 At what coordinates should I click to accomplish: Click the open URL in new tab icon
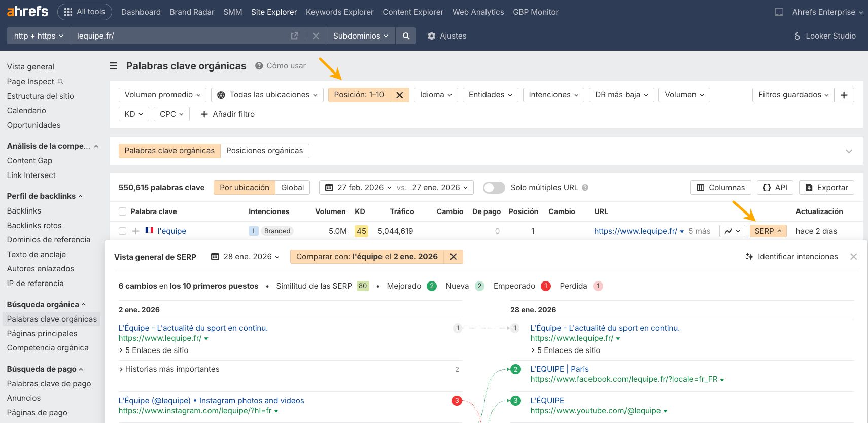click(x=294, y=36)
